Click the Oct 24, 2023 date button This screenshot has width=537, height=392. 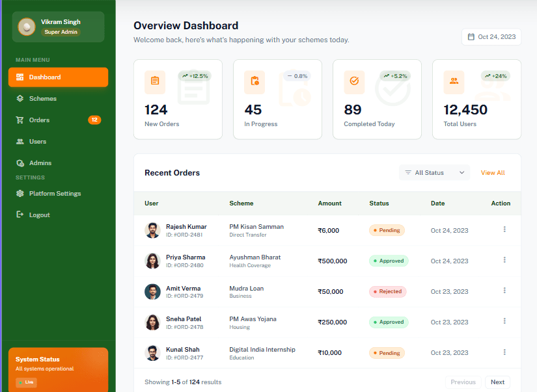[491, 37]
